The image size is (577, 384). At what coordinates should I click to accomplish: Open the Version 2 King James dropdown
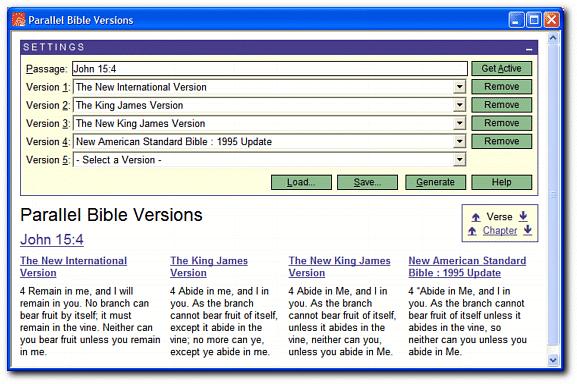pyautogui.click(x=459, y=105)
